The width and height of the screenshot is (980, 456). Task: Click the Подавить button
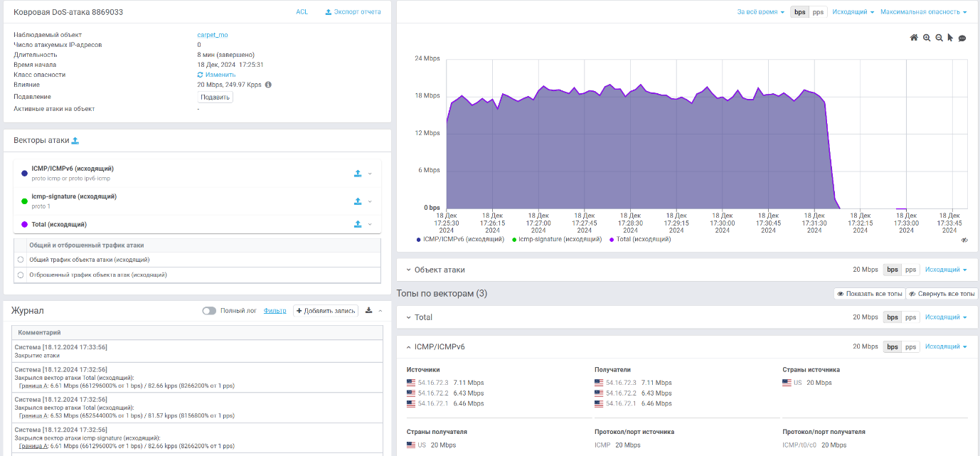click(215, 97)
